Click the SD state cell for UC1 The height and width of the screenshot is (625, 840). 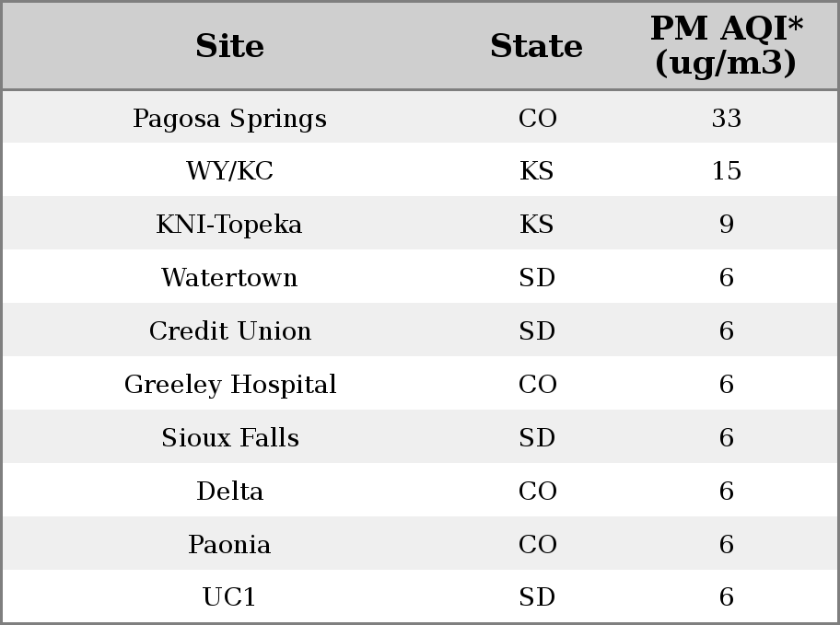pyautogui.click(x=537, y=596)
